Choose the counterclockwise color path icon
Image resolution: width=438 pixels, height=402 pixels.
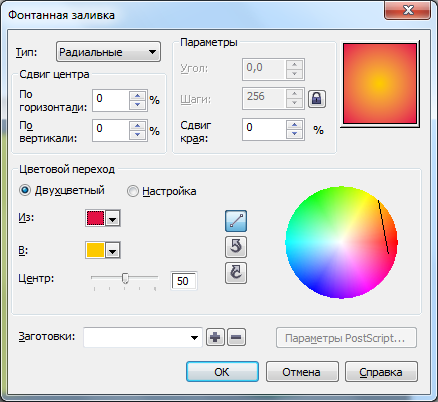(x=236, y=247)
